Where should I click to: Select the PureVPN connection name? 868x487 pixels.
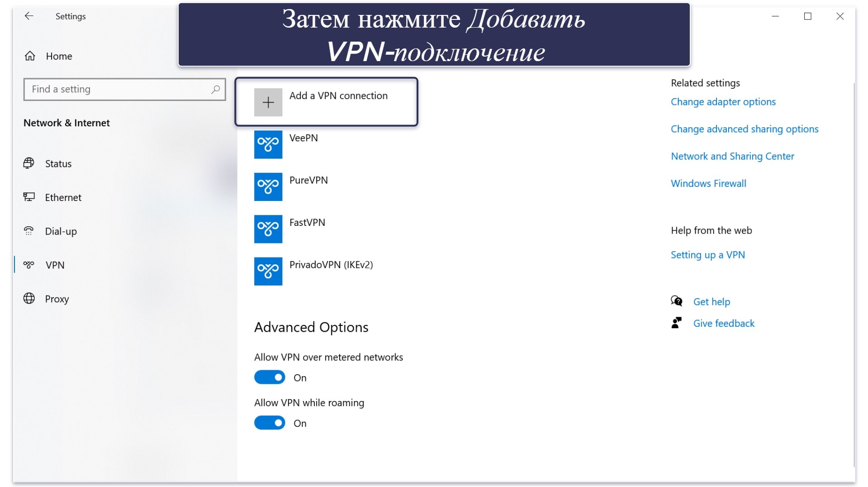(x=308, y=180)
